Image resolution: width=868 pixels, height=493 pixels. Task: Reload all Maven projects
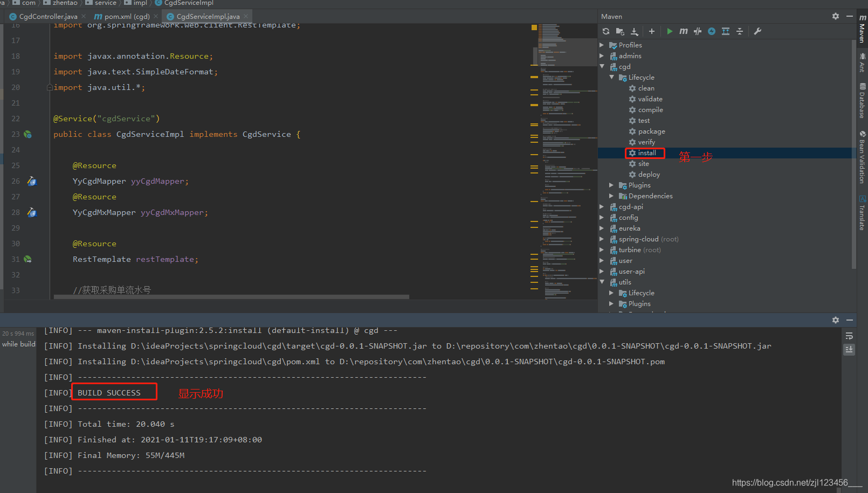pos(606,31)
